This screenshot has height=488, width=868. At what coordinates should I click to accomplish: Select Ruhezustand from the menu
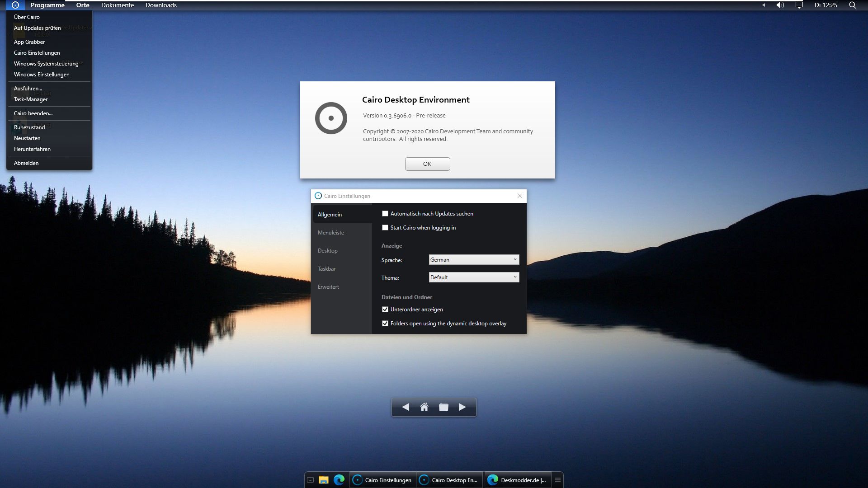pyautogui.click(x=49, y=127)
